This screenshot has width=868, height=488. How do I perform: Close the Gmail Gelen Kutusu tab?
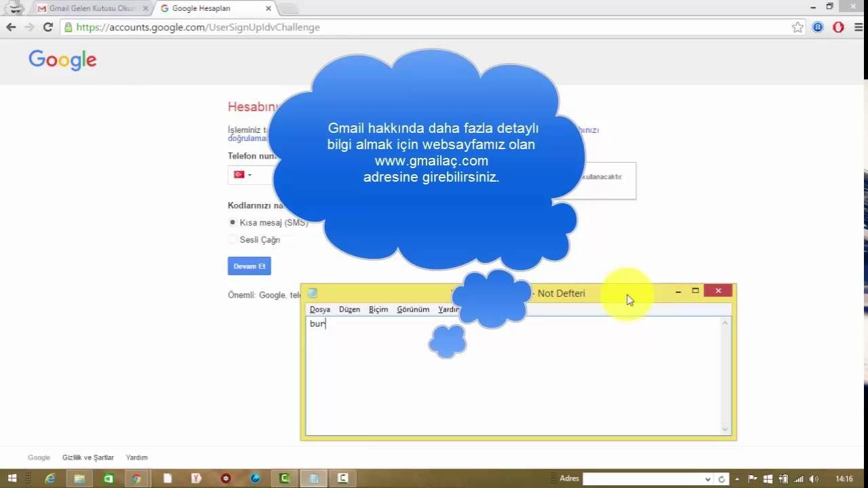(145, 9)
